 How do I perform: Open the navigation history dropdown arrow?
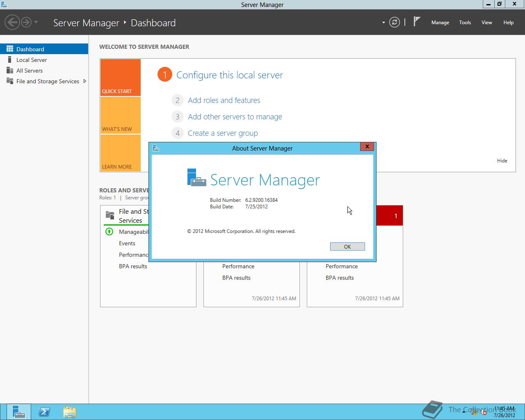(36, 22)
